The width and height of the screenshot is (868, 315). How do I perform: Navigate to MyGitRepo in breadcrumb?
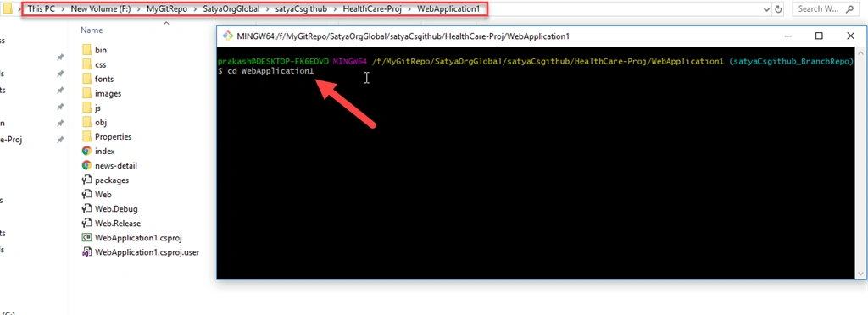(167, 8)
